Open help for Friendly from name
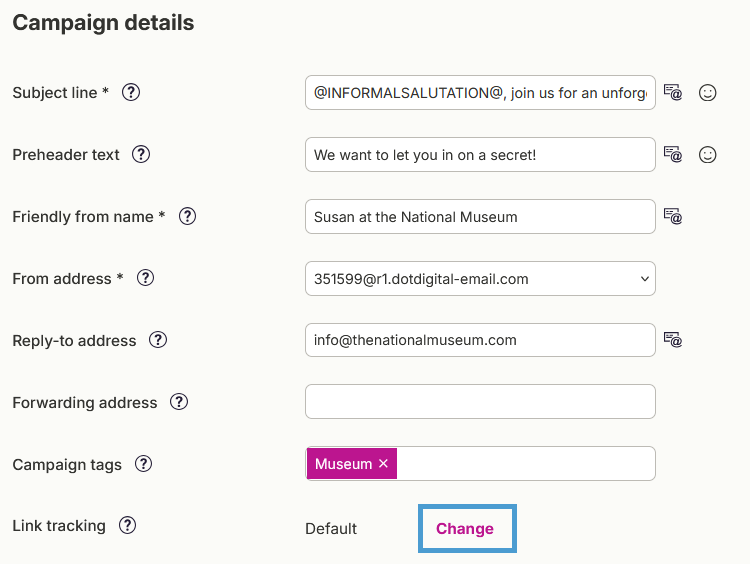 pyautogui.click(x=187, y=216)
